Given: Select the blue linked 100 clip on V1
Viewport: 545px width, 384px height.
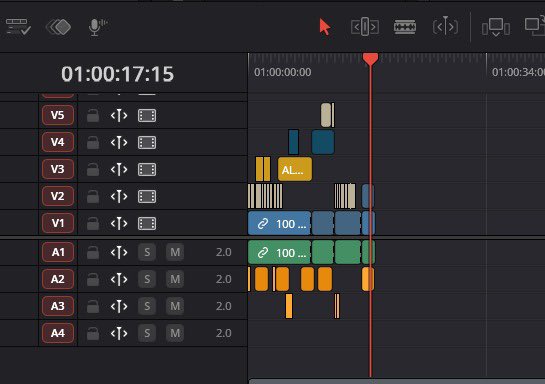Looking at the screenshot, I should 279,223.
